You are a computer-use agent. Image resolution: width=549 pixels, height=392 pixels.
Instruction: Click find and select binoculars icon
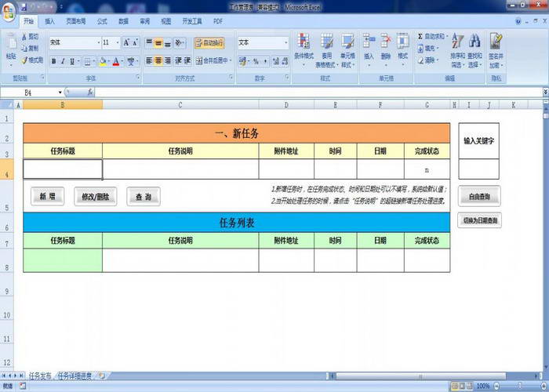[x=474, y=42]
